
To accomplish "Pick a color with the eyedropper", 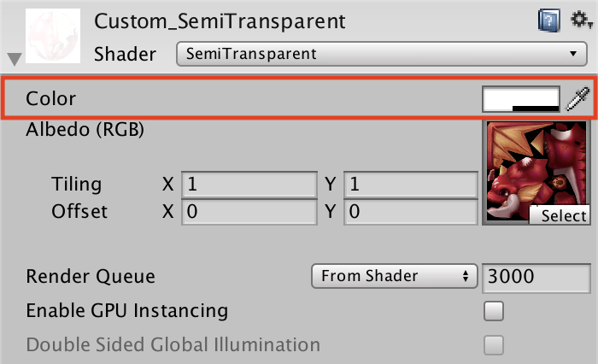I will coord(578,99).
